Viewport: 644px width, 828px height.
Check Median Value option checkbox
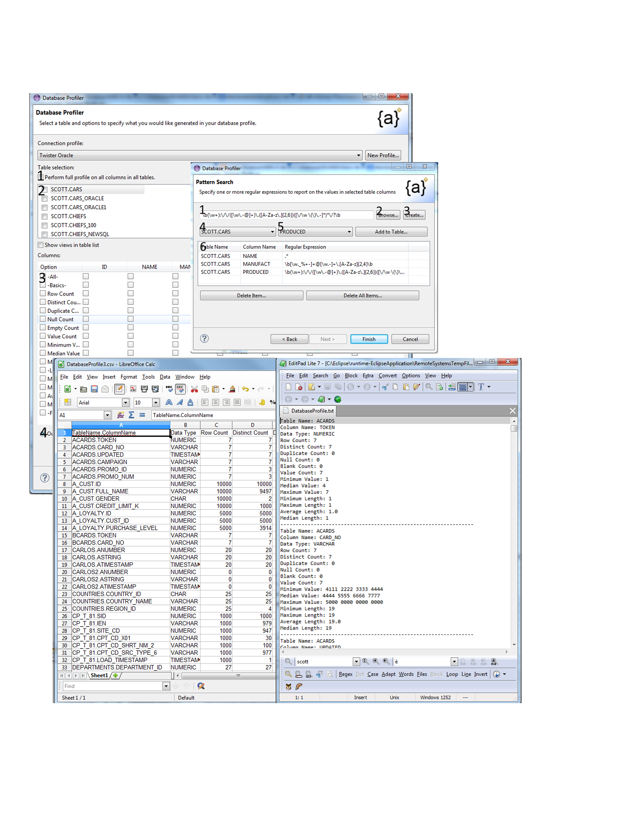coord(43,353)
